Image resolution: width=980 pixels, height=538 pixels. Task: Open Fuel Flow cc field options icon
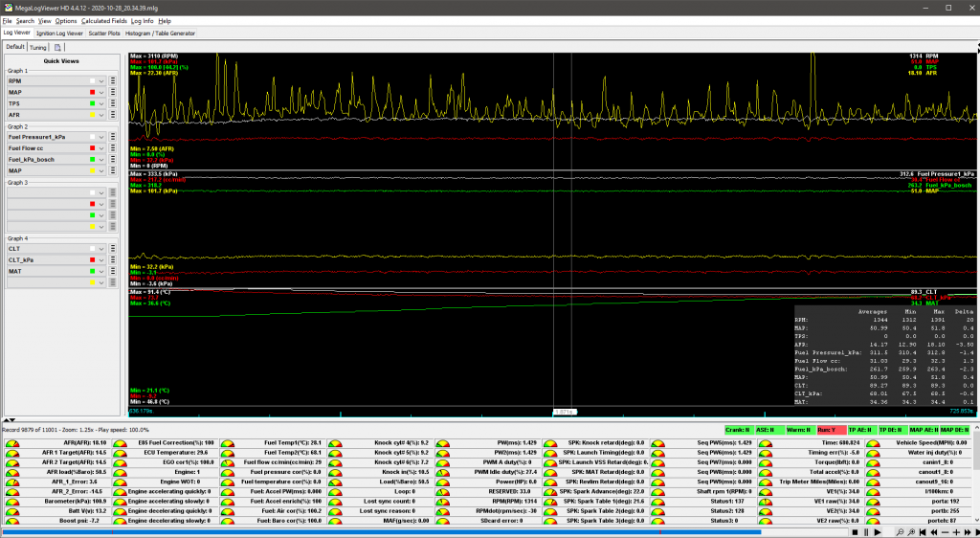(x=113, y=148)
